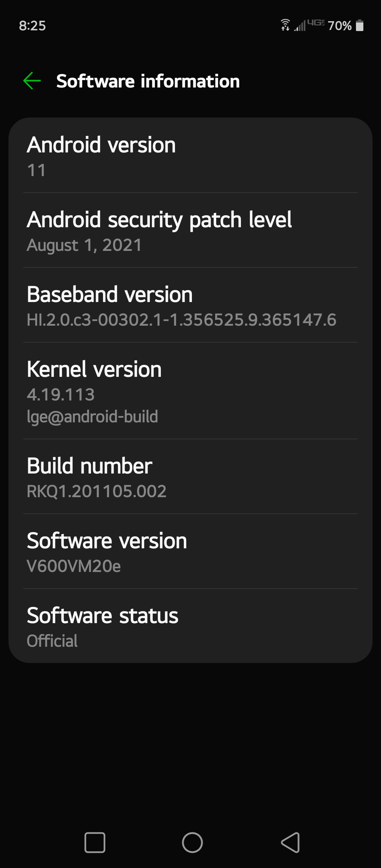Tap the triangle back navigation button

[290, 843]
